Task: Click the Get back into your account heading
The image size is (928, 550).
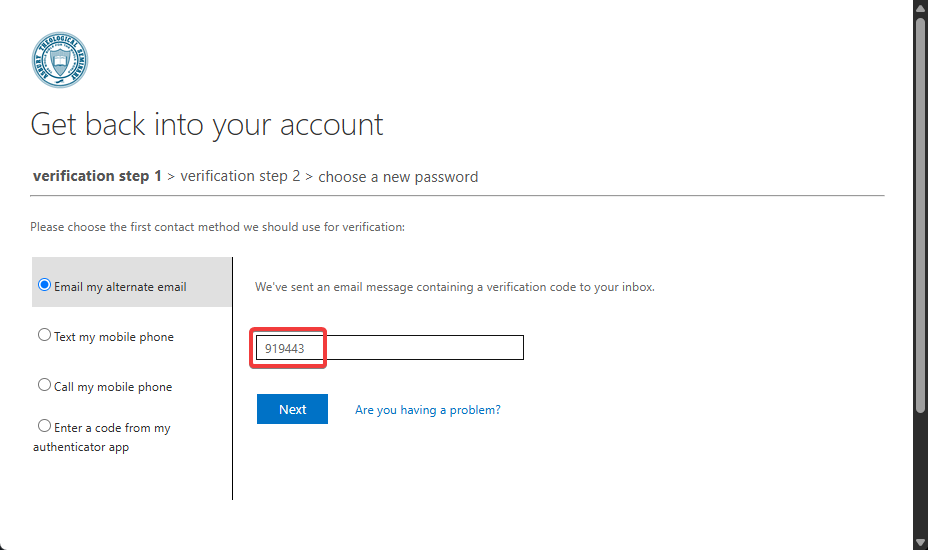Action: [x=207, y=125]
